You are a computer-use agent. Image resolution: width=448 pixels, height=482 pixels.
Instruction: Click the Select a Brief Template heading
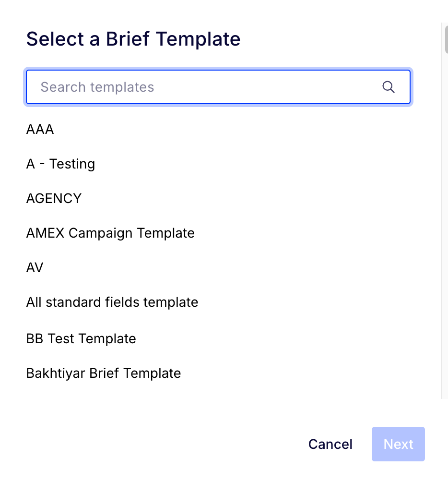point(133,39)
